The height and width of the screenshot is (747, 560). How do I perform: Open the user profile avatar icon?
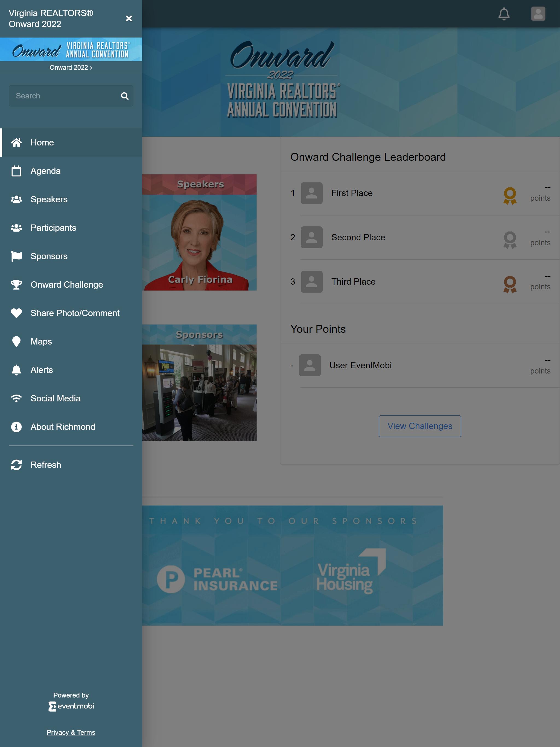coord(538,14)
